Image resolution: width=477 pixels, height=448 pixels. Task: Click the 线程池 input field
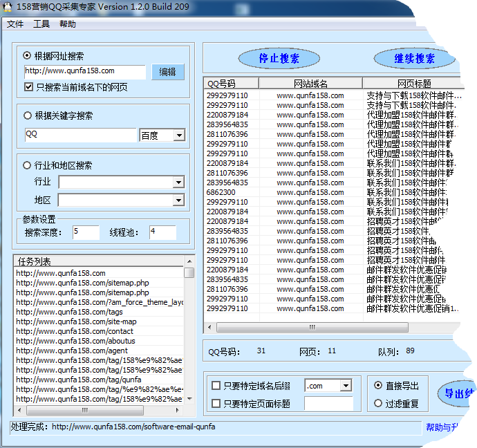162,232
